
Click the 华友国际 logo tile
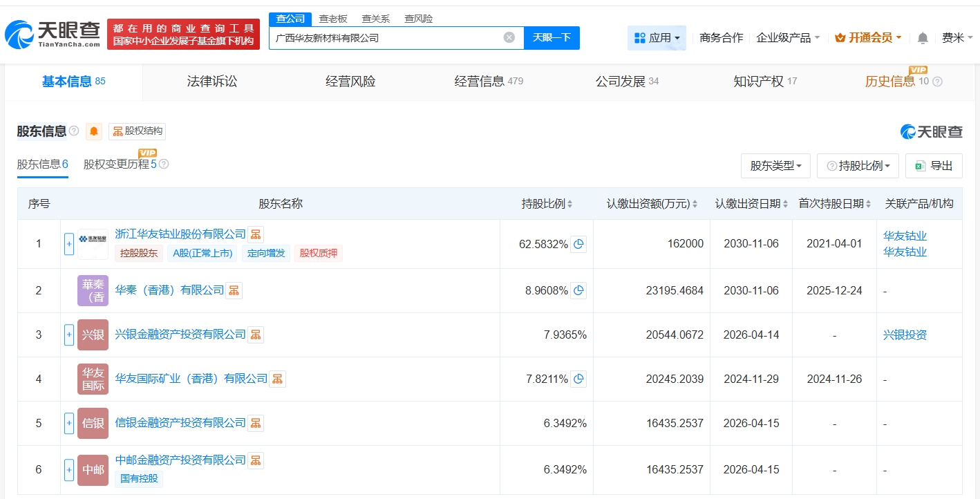(x=93, y=379)
